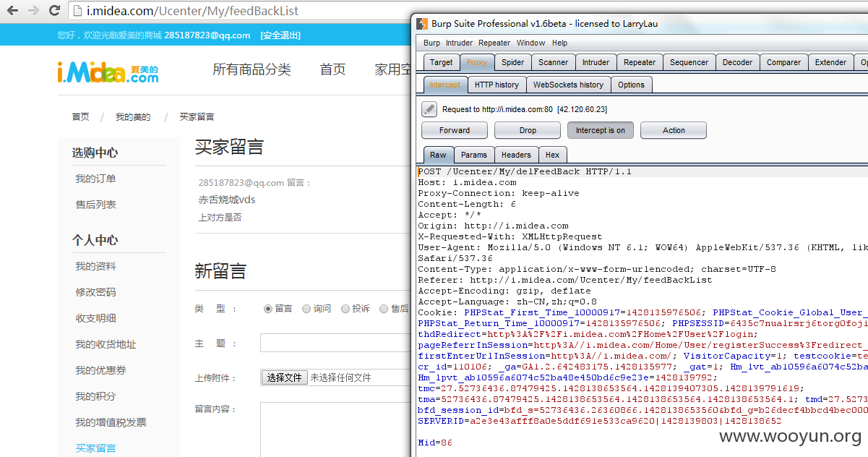The height and width of the screenshot is (457, 868).
Task: Switch to the Decoder tab
Action: pyautogui.click(x=737, y=62)
